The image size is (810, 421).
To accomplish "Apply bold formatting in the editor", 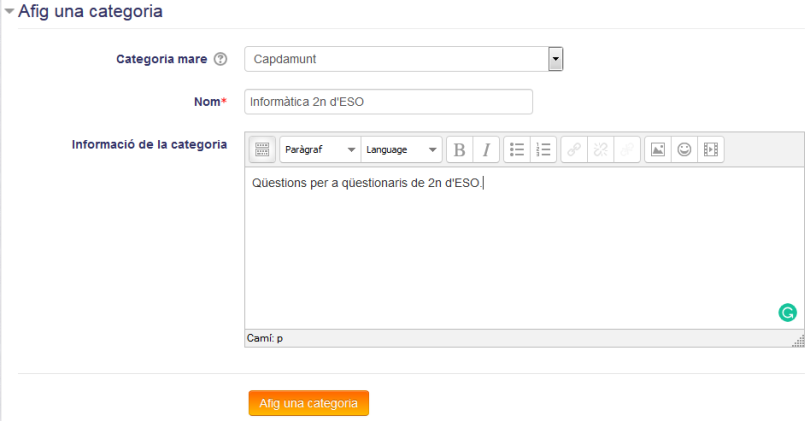I will pos(459,150).
